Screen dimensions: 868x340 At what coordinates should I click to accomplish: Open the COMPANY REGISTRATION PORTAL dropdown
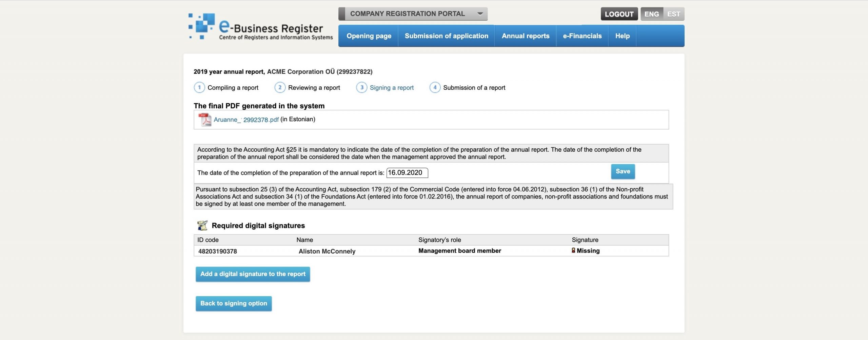pos(407,14)
